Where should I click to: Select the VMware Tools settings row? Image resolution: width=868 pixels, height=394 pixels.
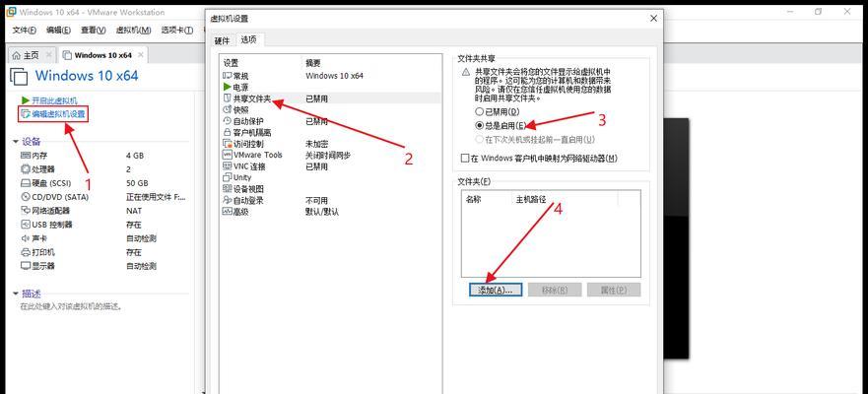click(x=330, y=155)
